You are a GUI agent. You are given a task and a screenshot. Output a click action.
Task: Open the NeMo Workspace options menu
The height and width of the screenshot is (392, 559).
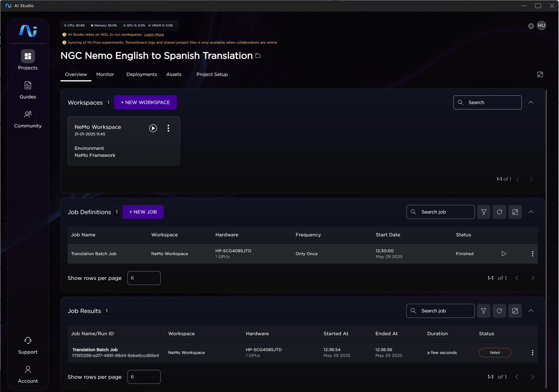click(x=168, y=128)
